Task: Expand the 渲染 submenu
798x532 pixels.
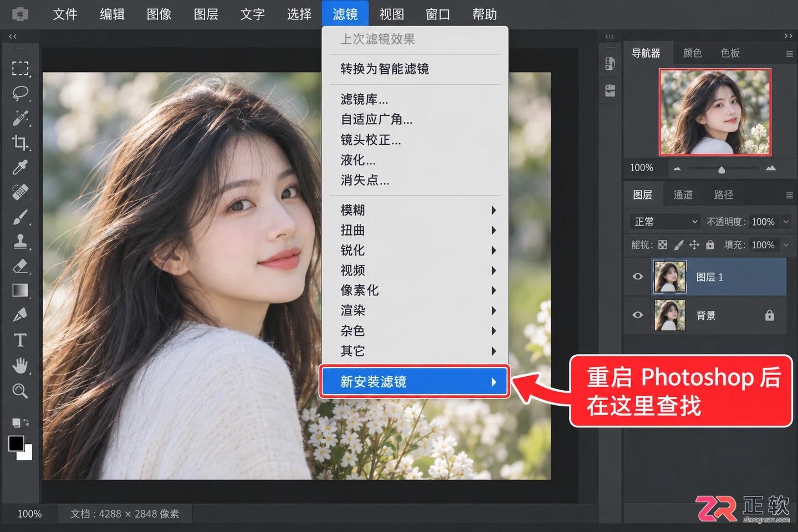Action: click(x=415, y=310)
